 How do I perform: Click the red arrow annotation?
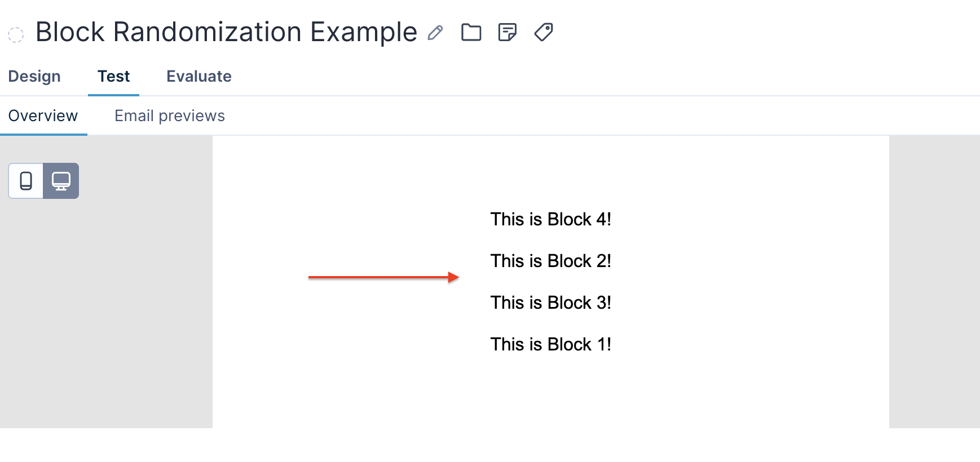(x=384, y=277)
